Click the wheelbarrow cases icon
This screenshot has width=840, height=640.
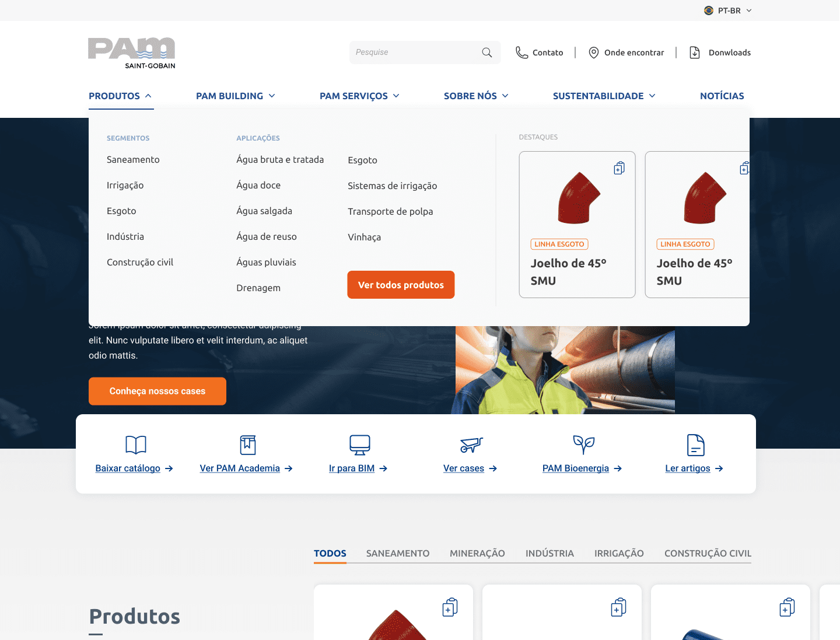click(x=471, y=445)
